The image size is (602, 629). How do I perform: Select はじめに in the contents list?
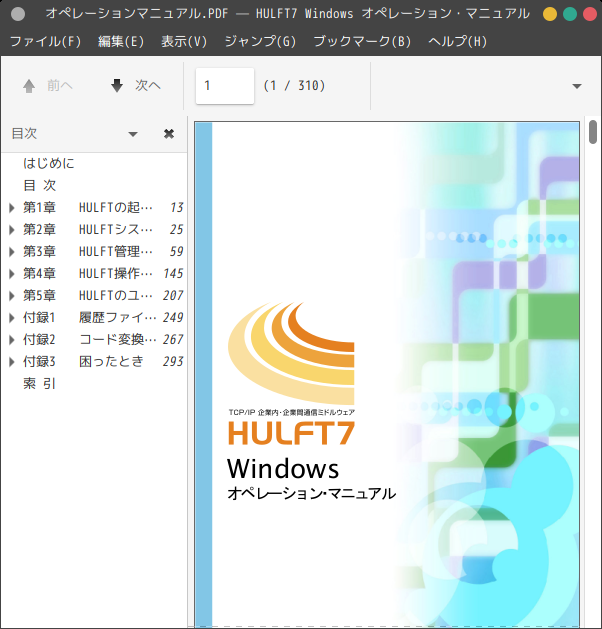[x=49, y=163]
